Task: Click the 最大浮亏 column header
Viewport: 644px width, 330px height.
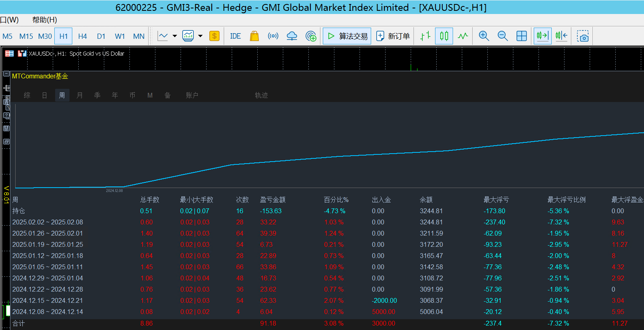Action: 497,200
